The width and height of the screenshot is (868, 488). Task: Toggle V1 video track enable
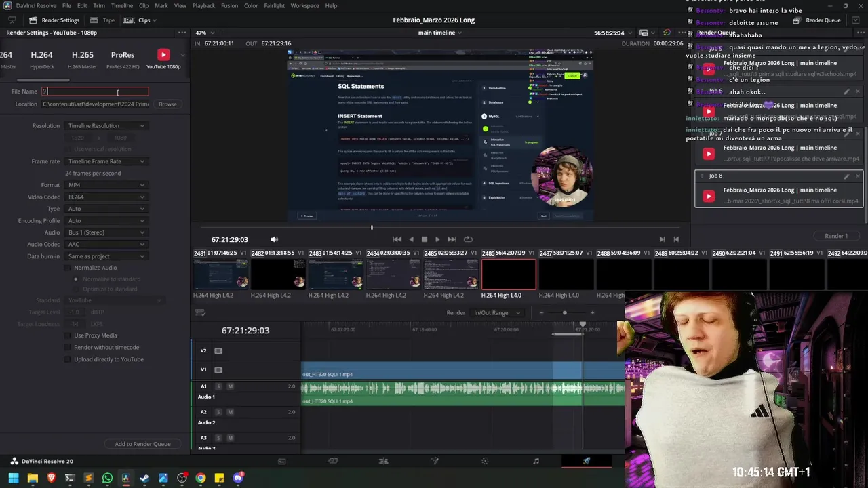tap(218, 369)
